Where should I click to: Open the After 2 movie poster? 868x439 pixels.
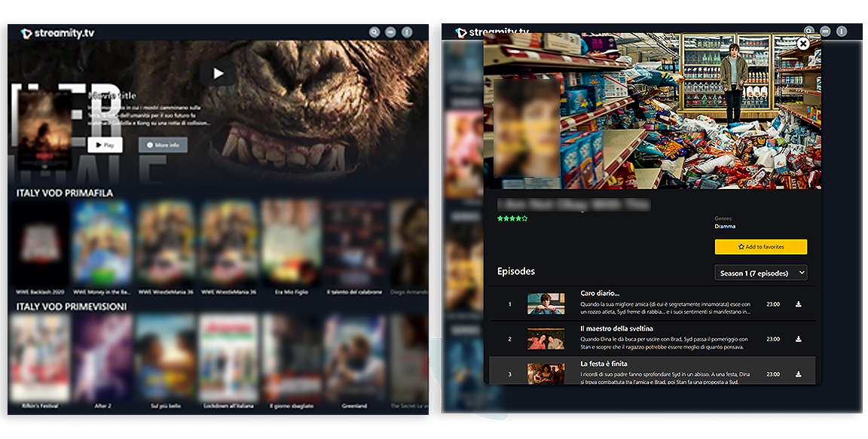(102, 358)
